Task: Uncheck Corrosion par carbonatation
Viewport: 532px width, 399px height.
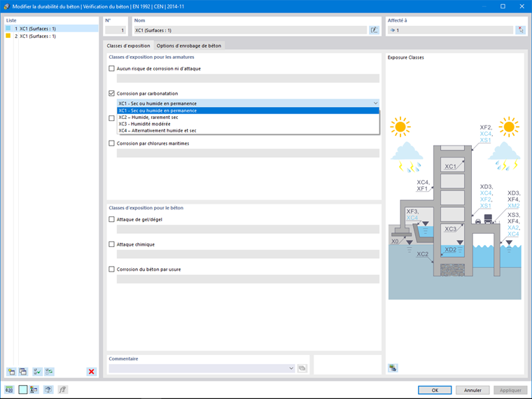Action: [111, 93]
